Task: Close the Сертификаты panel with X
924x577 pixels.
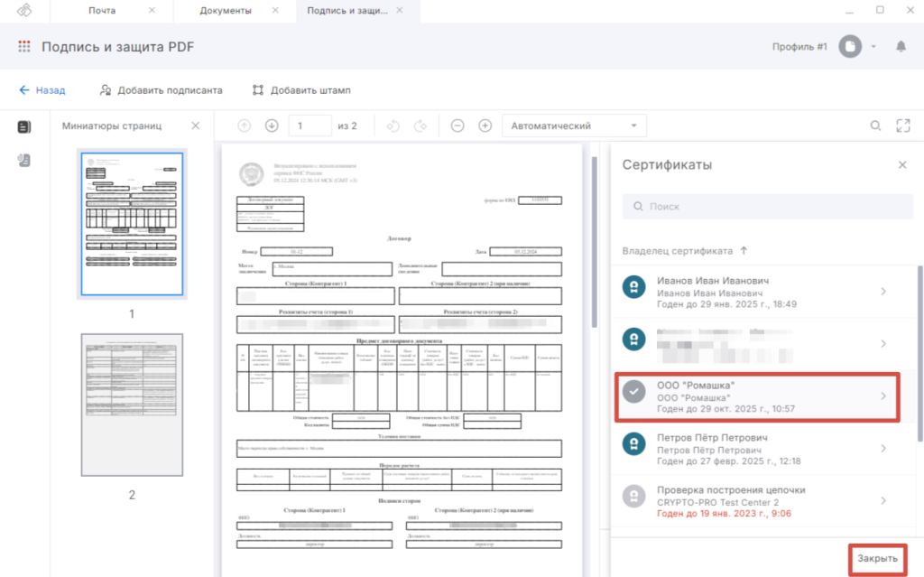Action: point(902,164)
